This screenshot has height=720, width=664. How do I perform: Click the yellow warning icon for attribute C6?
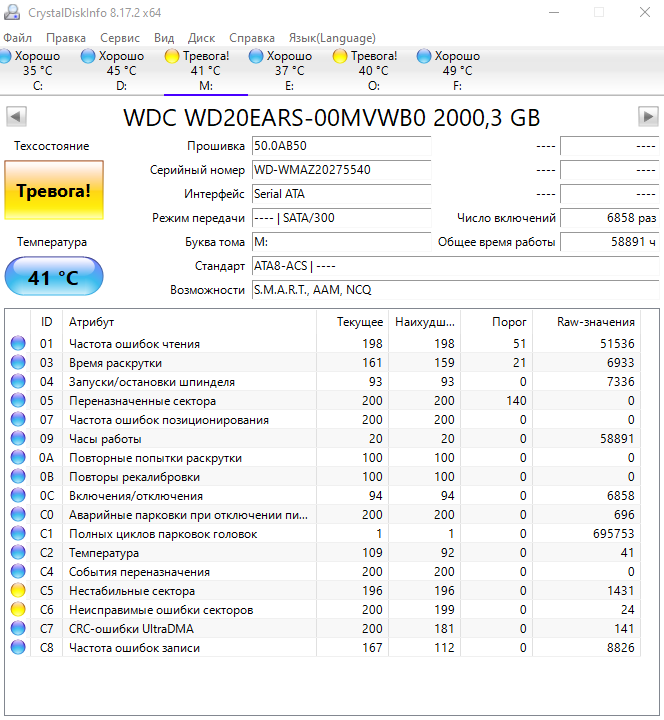[18, 609]
